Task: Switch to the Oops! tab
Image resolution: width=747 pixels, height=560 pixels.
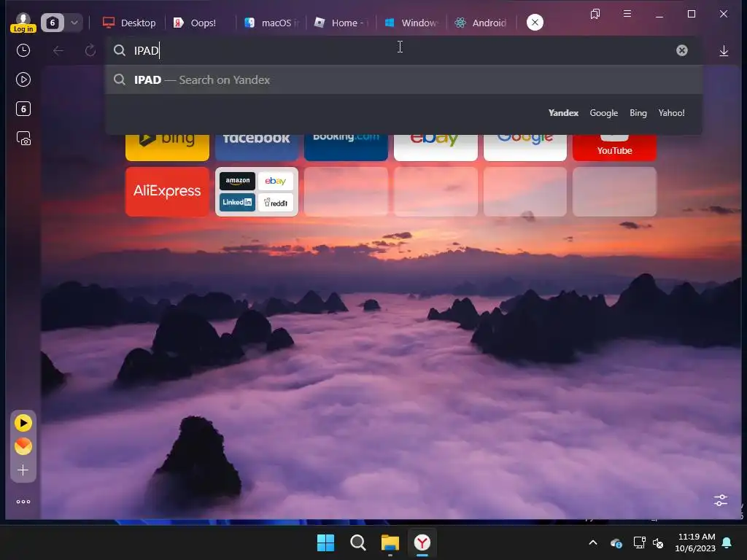Action: click(x=195, y=23)
